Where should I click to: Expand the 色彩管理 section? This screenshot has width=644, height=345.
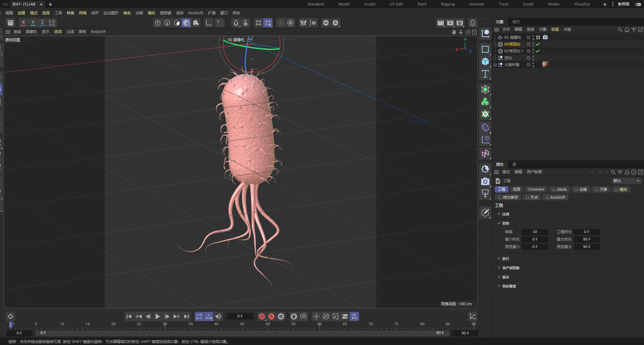(499, 286)
